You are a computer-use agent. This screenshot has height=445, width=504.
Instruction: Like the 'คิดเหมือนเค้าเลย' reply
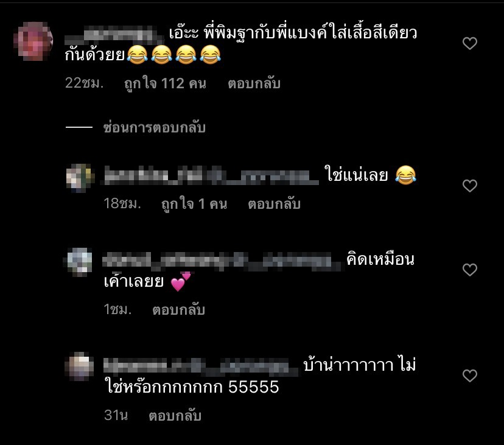pos(469,270)
